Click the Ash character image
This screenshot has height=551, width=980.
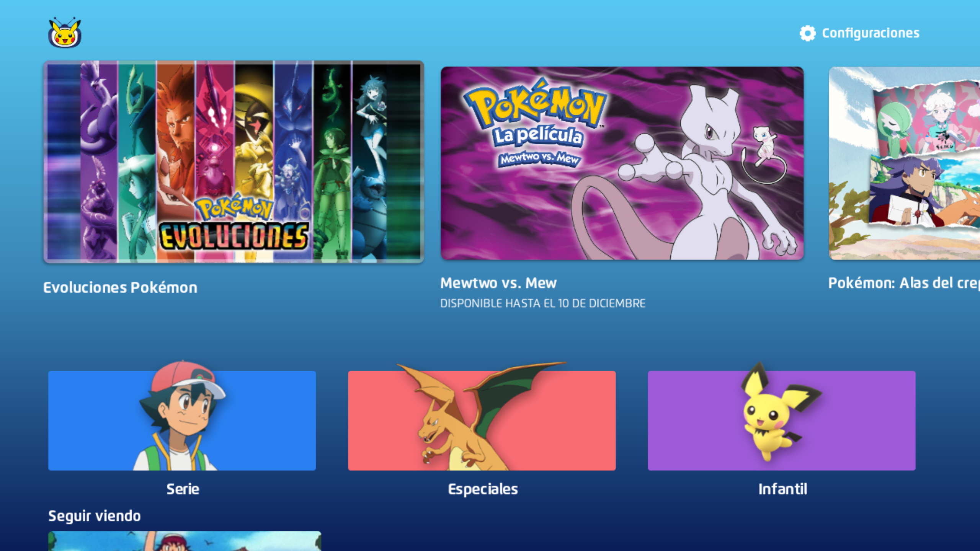coord(182,417)
